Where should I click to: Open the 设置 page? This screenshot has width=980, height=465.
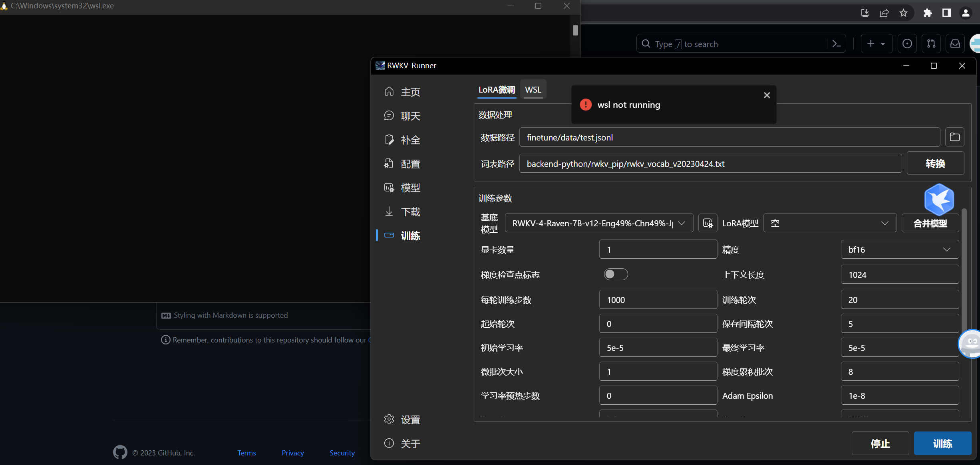coord(410,419)
